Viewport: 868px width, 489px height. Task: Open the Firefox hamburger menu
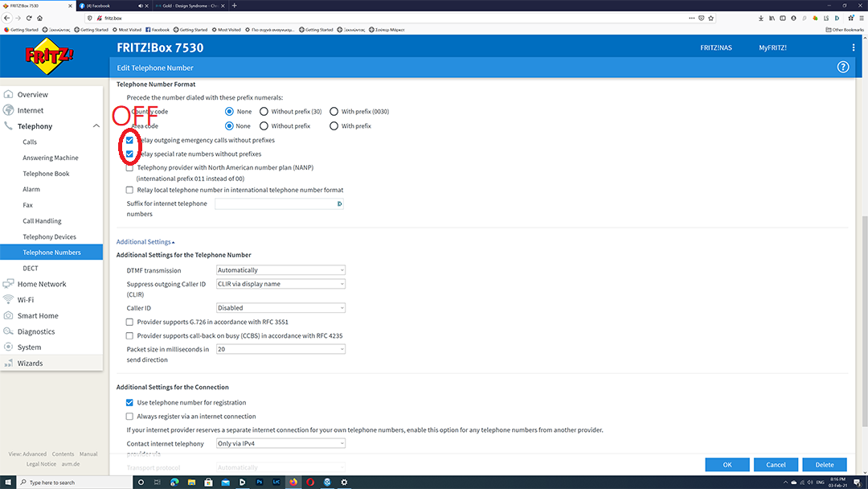point(862,18)
